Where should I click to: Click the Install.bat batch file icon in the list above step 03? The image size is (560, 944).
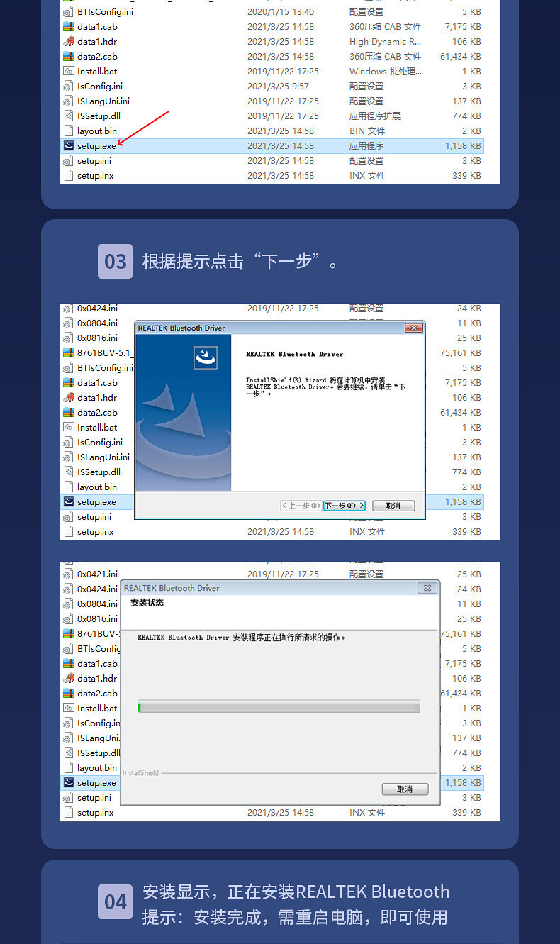69,71
